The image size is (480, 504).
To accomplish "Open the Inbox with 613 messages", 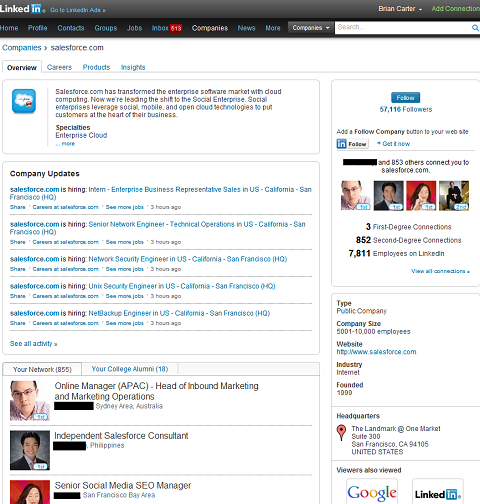I will (x=167, y=28).
